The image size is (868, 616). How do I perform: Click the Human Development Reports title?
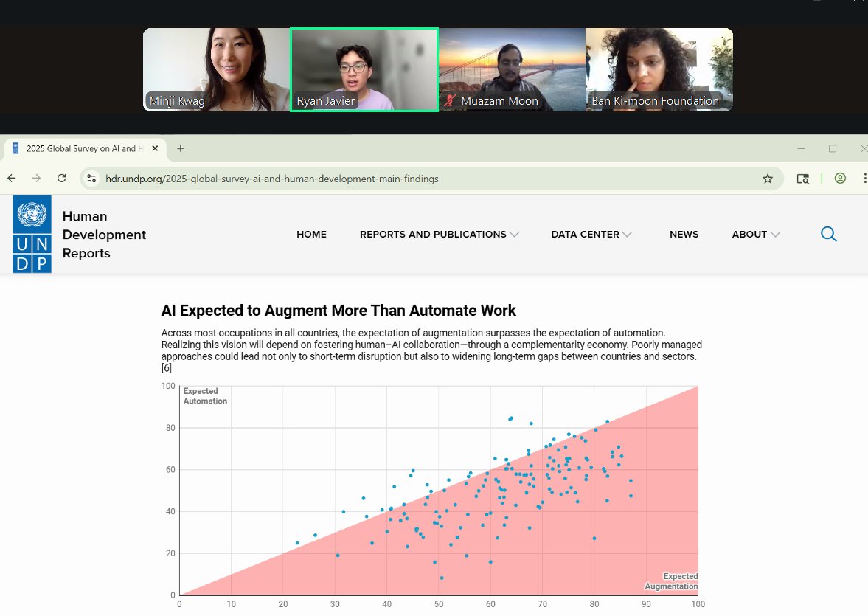pyautogui.click(x=104, y=235)
